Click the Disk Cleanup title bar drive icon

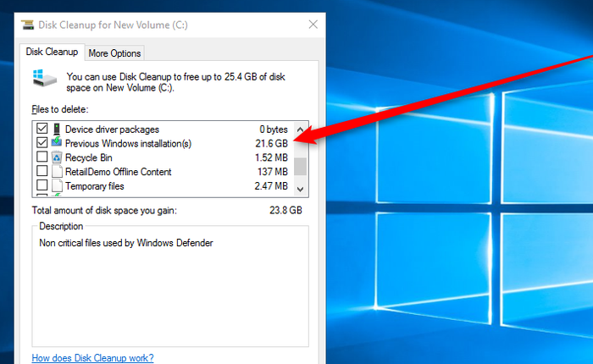[x=27, y=25]
